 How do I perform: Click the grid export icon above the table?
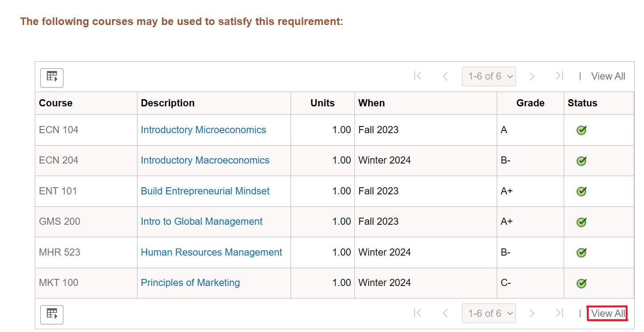51,77
